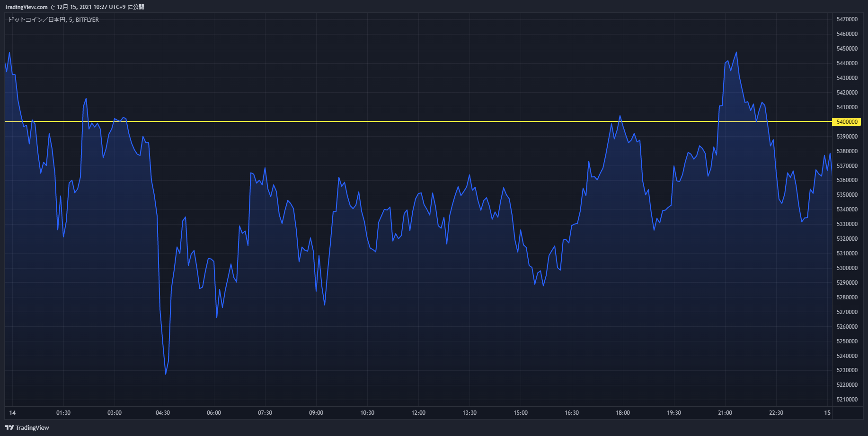Click price axis label 5470000
868x436 pixels.
pos(847,19)
